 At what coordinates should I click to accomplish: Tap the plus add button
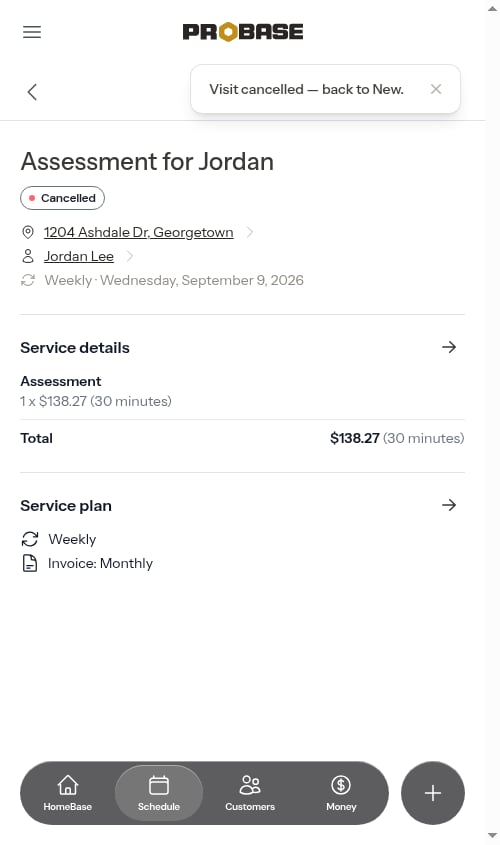coord(433,793)
